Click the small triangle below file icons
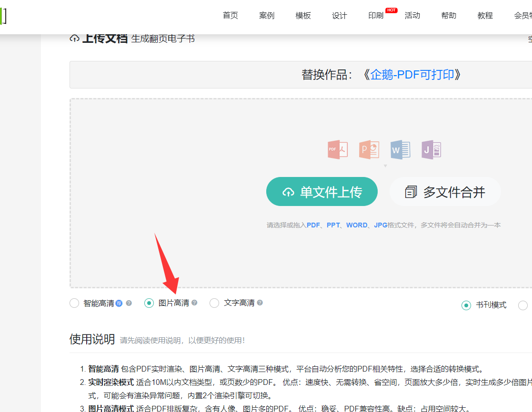The width and height of the screenshot is (532, 412). [385, 166]
